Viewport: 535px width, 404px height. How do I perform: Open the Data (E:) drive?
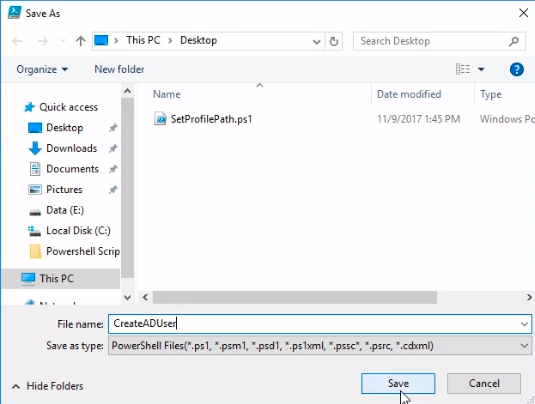[x=65, y=210]
